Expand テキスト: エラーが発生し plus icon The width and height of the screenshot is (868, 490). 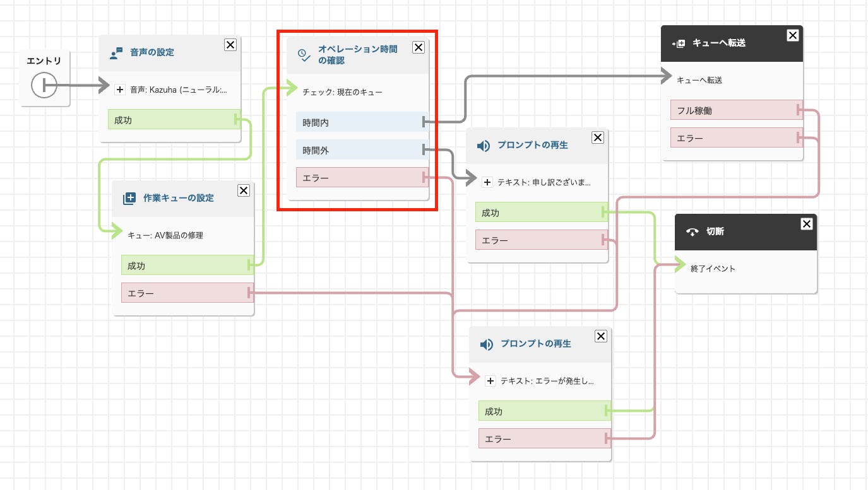click(x=490, y=381)
